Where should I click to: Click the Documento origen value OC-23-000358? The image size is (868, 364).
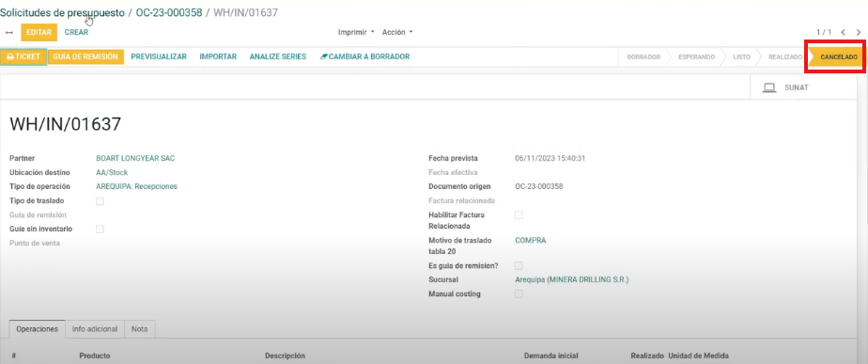coord(538,187)
